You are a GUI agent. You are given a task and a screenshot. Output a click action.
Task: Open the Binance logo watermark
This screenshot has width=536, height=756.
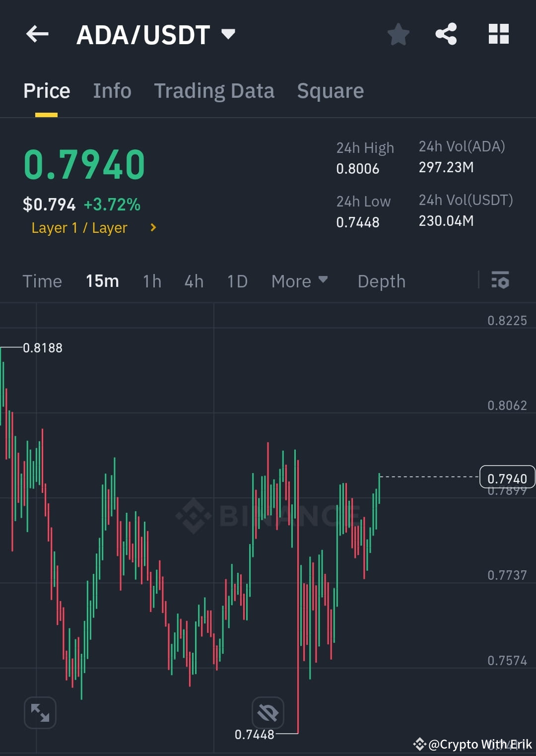[194, 516]
